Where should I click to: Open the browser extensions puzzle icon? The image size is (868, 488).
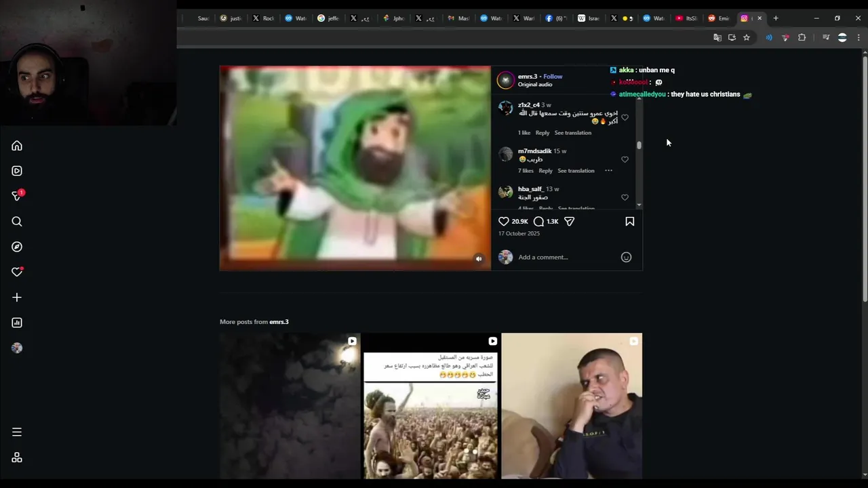[x=802, y=37]
